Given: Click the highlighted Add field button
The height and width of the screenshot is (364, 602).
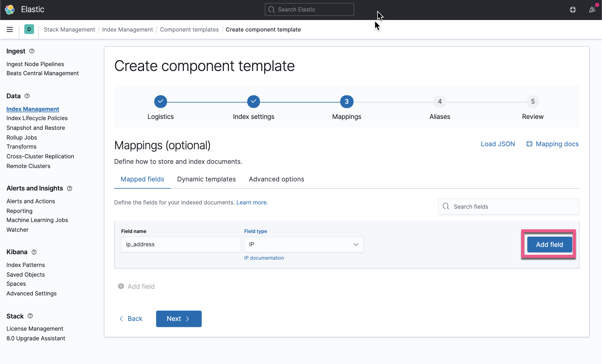Looking at the screenshot, I should coord(549,244).
